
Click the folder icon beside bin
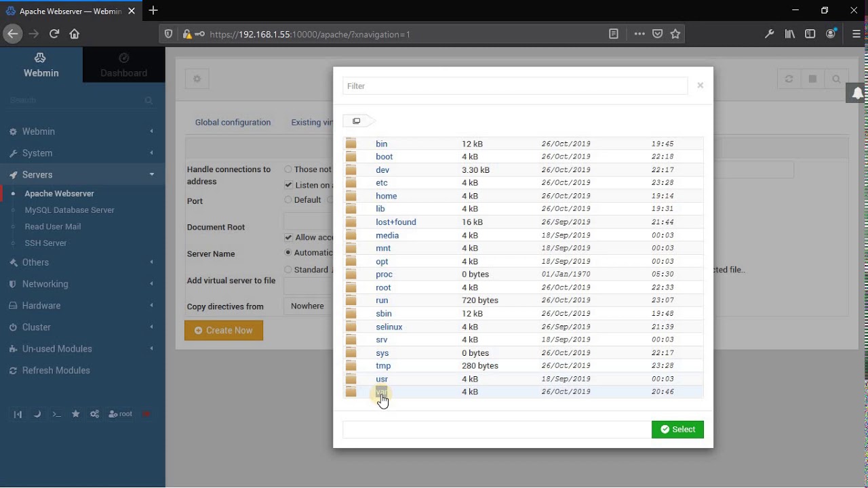click(x=351, y=144)
